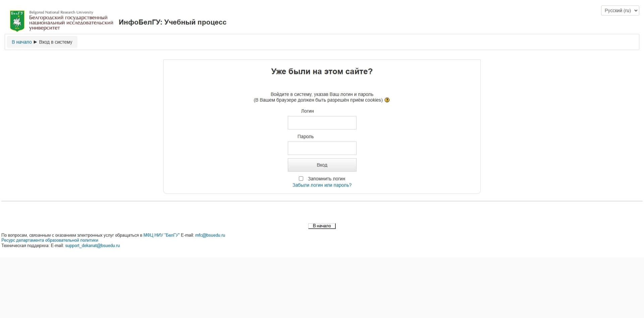The height and width of the screenshot is (318, 644).
Task: Click the Вход login button
Action: (x=322, y=165)
